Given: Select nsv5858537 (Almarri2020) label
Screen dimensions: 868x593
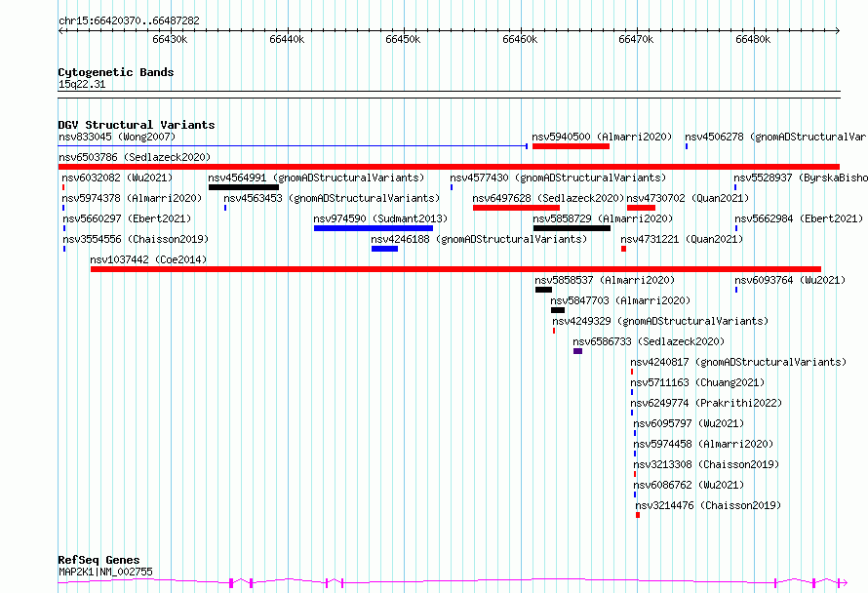Looking at the screenshot, I should tap(605, 280).
